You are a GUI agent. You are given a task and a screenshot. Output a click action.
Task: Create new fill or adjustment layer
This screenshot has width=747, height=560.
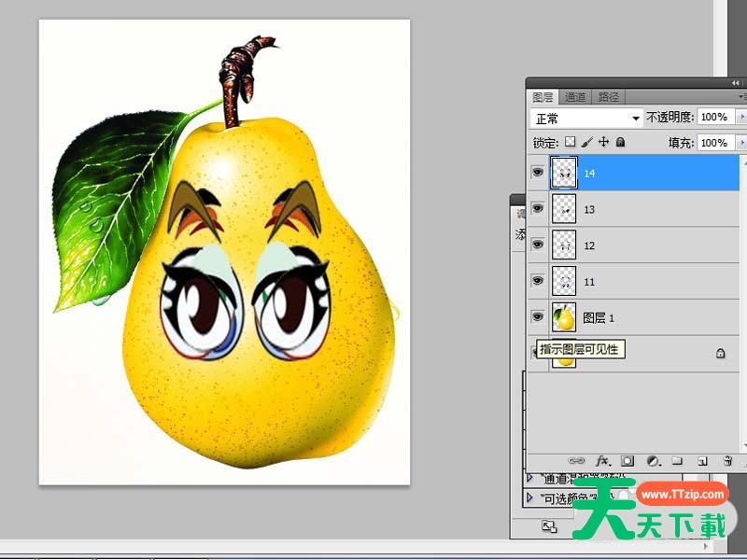[653, 460]
